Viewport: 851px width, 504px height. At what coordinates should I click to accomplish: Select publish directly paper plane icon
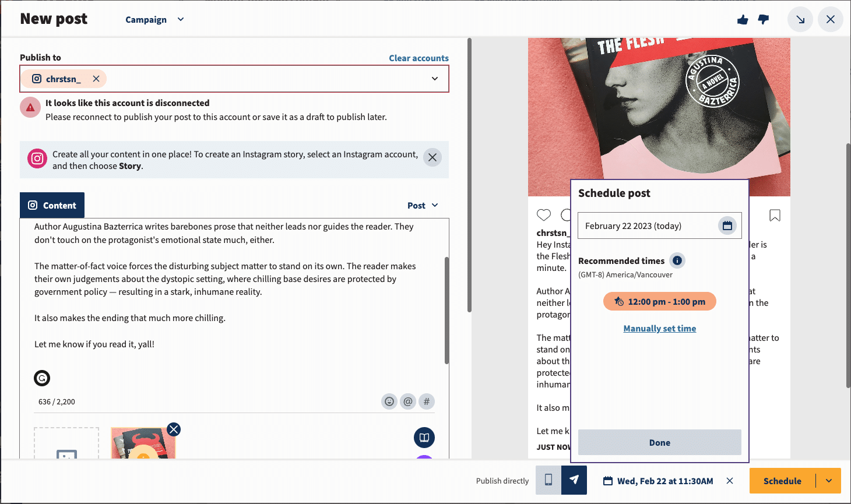click(x=574, y=480)
